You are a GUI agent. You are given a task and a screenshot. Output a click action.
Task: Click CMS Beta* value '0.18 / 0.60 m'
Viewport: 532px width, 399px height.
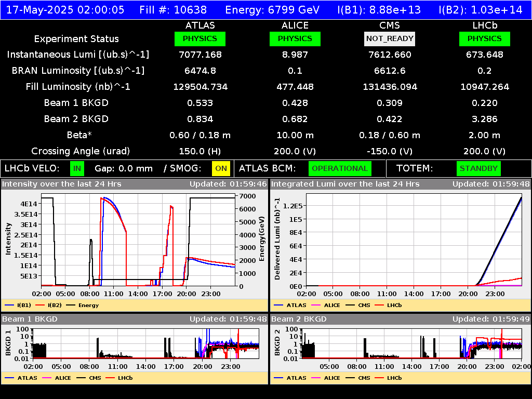point(390,135)
